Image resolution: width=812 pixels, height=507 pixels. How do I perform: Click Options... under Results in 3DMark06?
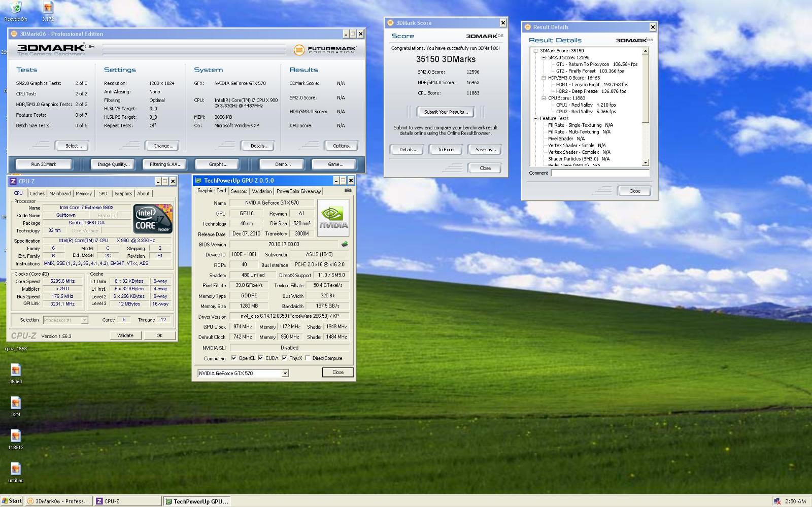343,146
